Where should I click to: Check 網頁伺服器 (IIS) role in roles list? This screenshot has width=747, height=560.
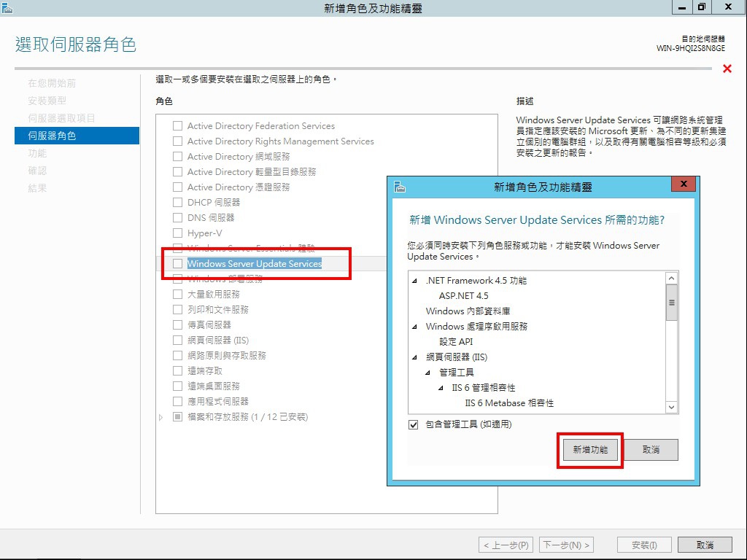pos(178,340)
